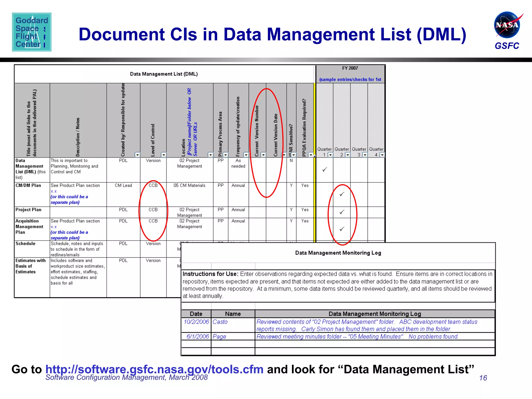Select the 'Casto' name cell
The image size is (532, 399).
[x=233, y=325]
